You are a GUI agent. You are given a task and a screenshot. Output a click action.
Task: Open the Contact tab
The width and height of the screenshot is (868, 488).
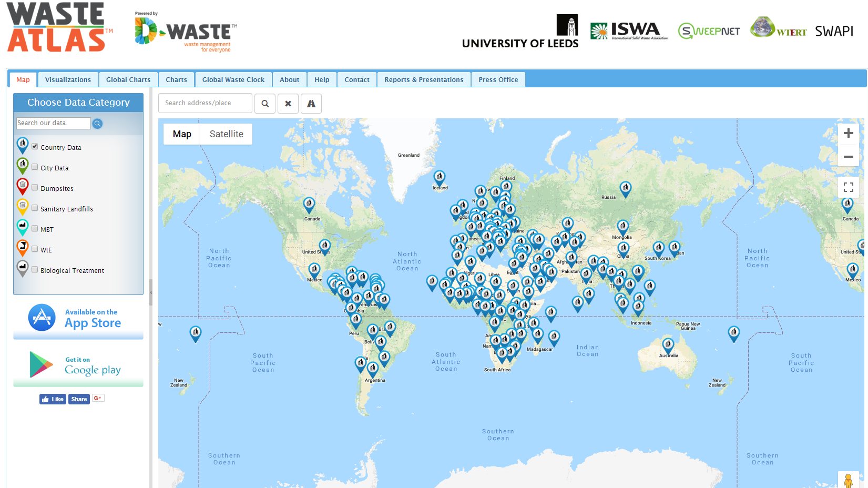[x=357, y=79]
